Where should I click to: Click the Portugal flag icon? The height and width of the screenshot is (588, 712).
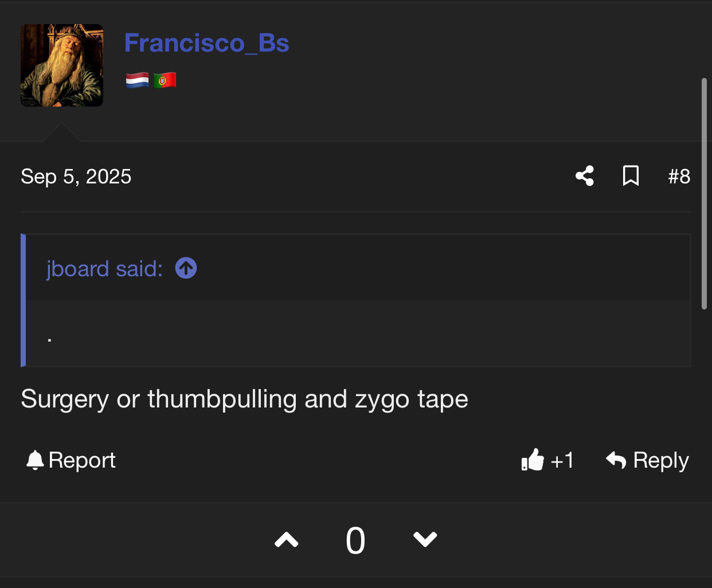pyautogui.click(x=165, y=80)
